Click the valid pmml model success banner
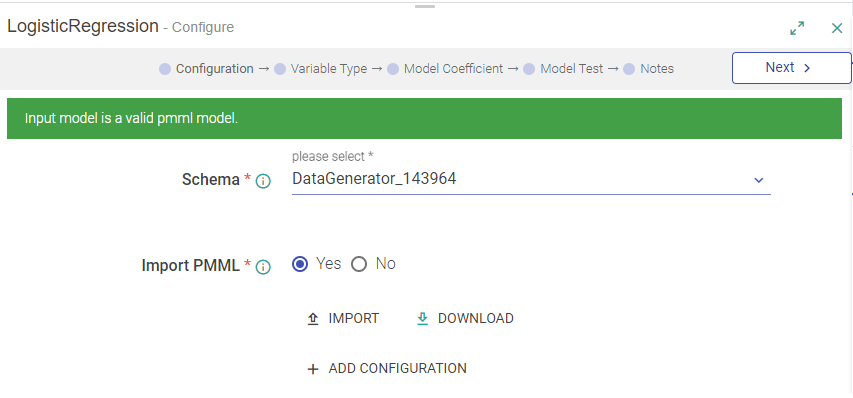This screenshot has width=853, height=398. click(x=424, y=119)
